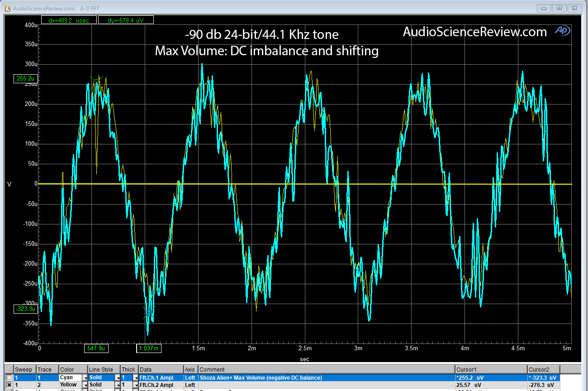Click the 25.57 uV Cursor1 value
Image resolution: width=588 pixels, height=391 pixels.
tap(491, 385)
